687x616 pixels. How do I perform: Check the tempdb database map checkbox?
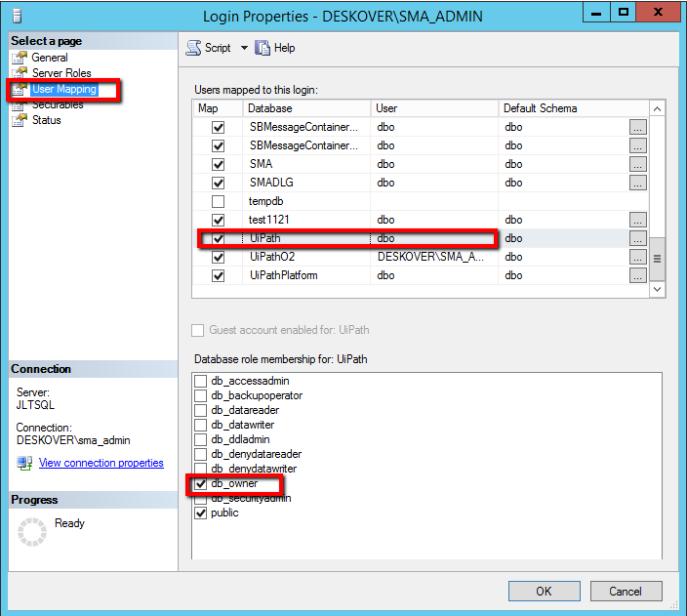click(218, 201)
